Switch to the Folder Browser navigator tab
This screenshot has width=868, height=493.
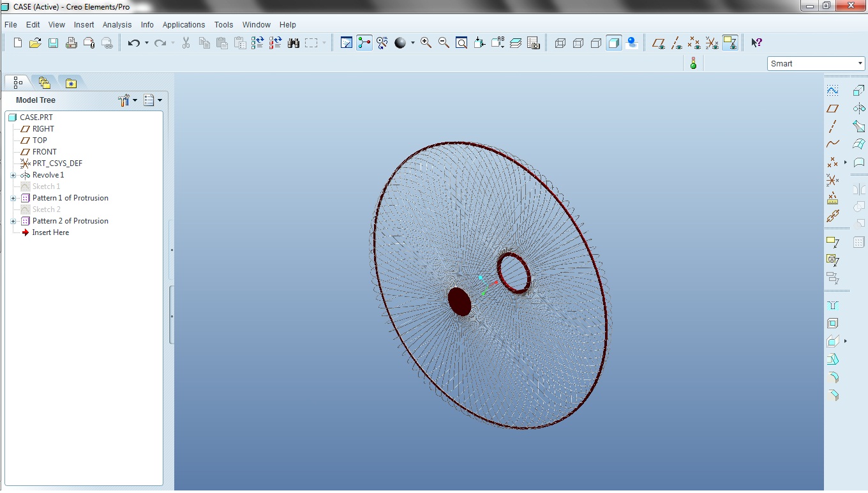point(44,82)
